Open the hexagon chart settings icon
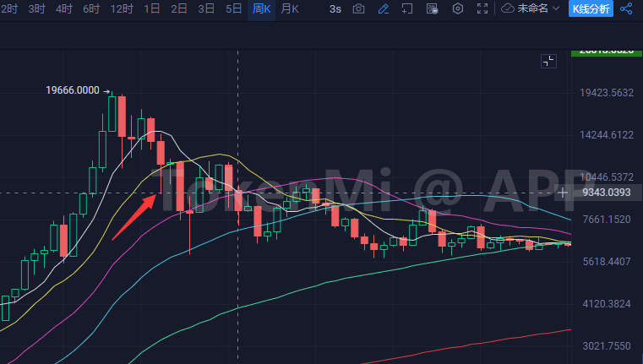Screen dimensions: 643x364 click(x=458, y=8)
